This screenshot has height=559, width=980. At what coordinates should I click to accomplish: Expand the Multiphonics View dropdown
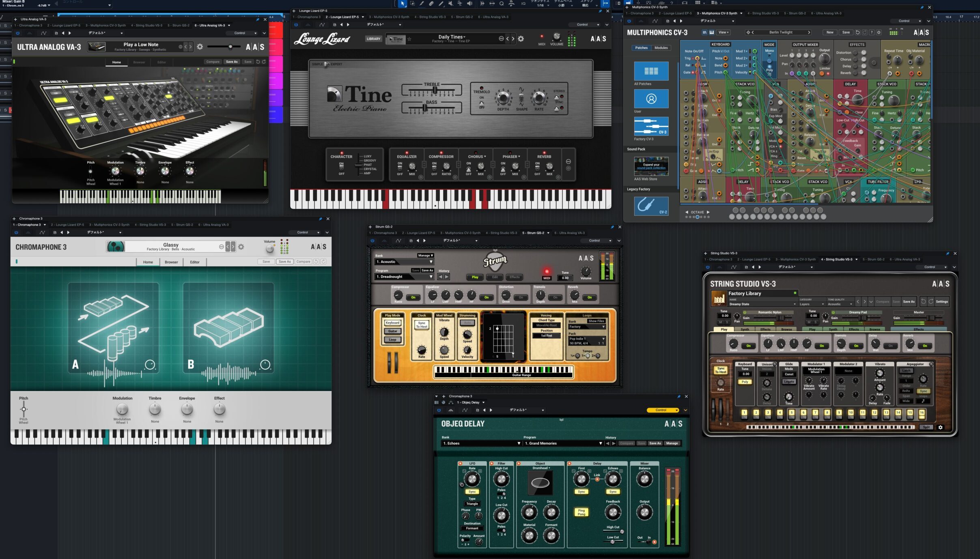tap(723, 32)
